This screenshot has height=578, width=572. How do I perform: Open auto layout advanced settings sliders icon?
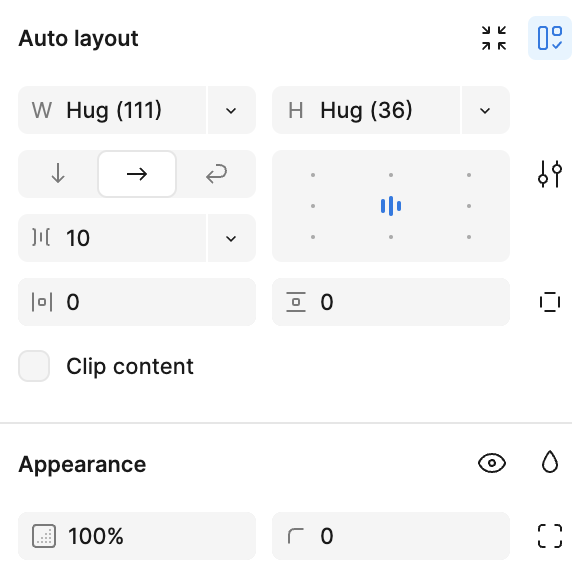[x=550, y=174]
